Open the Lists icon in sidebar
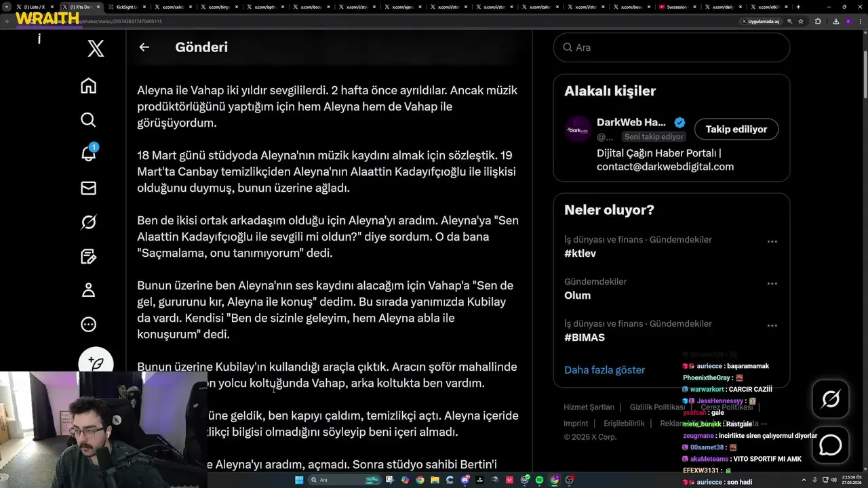Viewport: 868px width, 488px height. tap(88, 256)
